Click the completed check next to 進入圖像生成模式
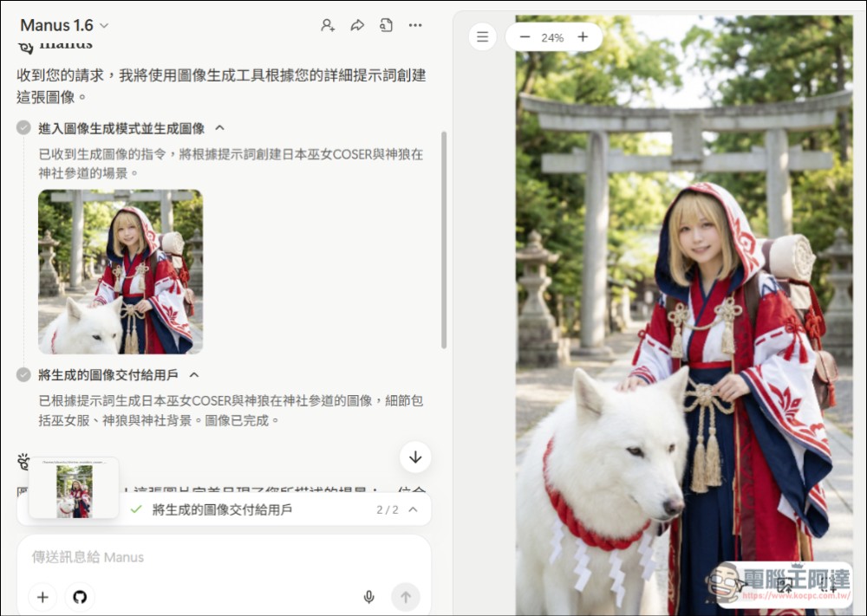The image size is (867, 616). 23,128
